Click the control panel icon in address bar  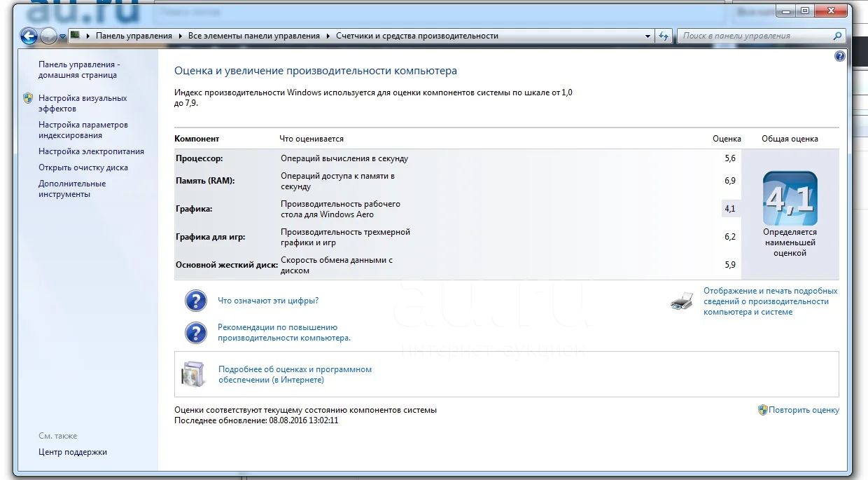click(x=75, y=36)
